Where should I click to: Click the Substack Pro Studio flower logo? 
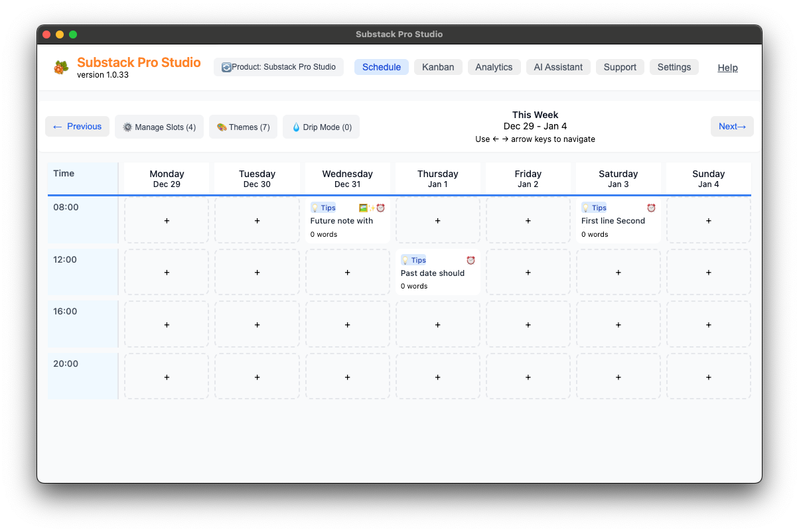[61, 67]
